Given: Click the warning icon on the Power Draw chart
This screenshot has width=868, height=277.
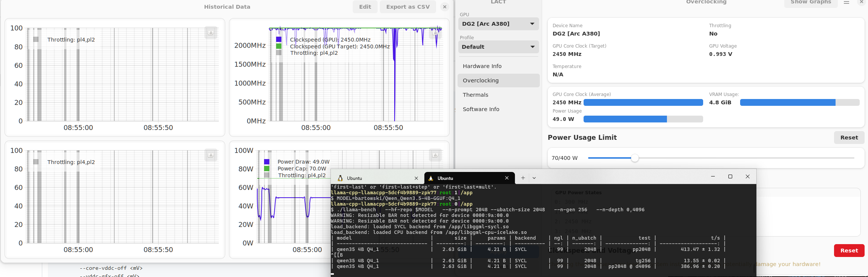Looking at the screenshot, I should click(x=435, y=155).
